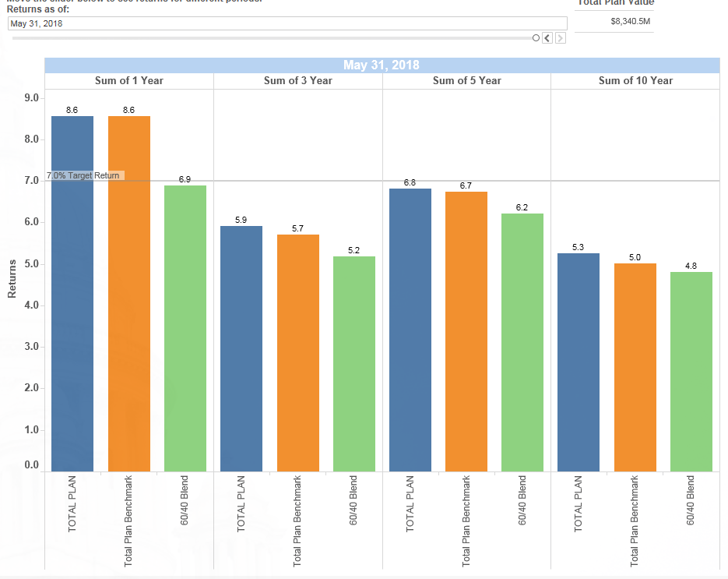Click the May 31, 2018 chart title banner
The image size is (728, 579).
click(x=382, y=65)
